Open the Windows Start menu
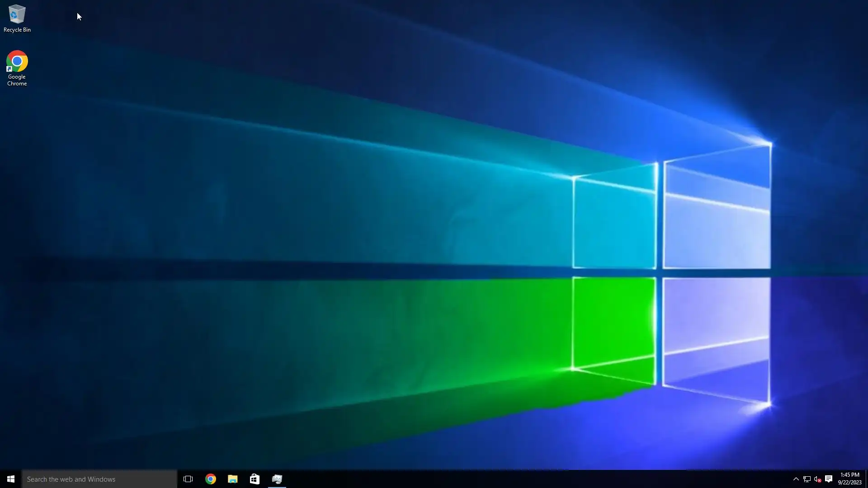This screenshot has width=868, height=488. pos(11,479)
